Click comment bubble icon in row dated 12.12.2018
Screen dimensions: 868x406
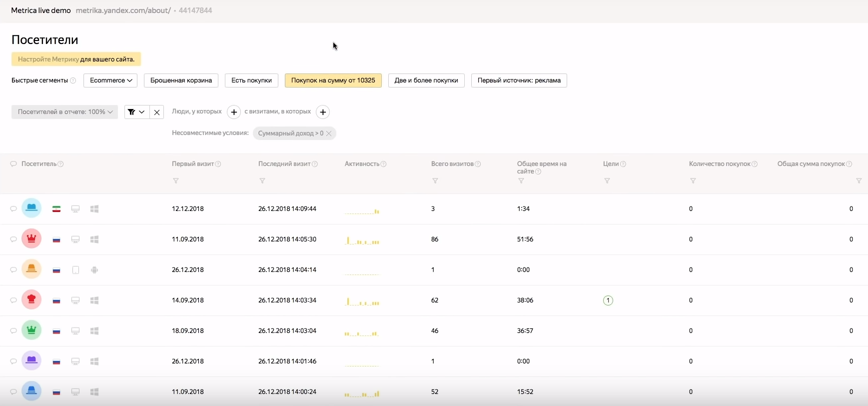(13, 209)
